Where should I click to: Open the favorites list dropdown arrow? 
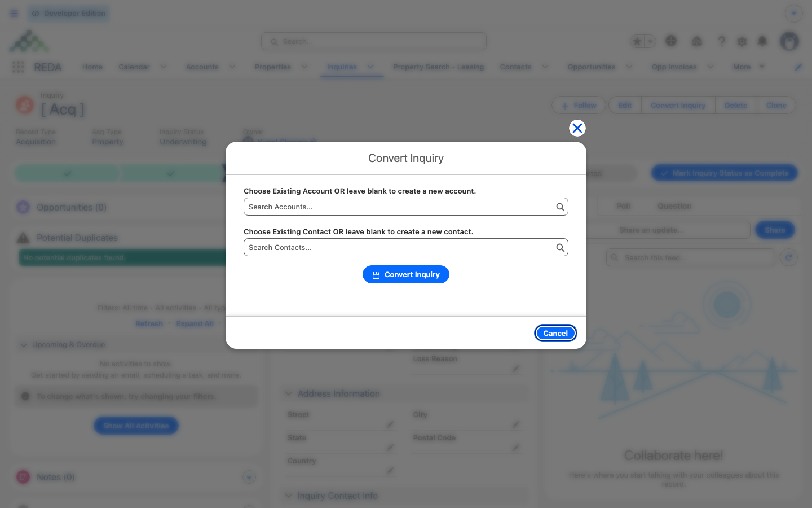click(650, 41)
